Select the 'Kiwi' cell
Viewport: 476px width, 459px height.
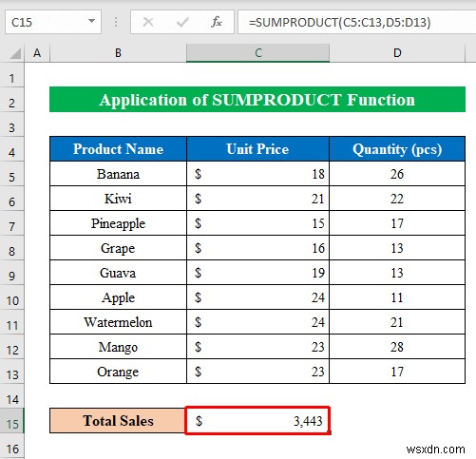click(118, 199)
